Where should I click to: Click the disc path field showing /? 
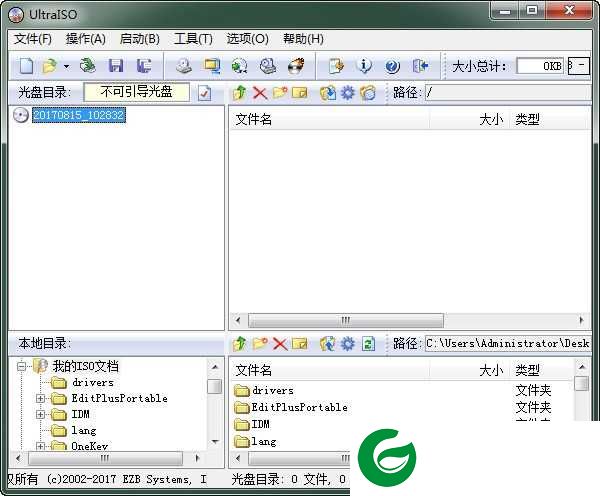(508, 92)
